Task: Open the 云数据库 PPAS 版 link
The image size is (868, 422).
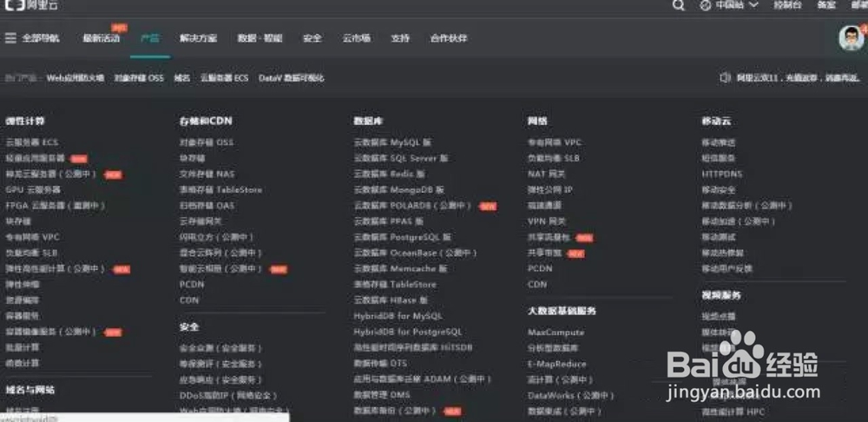Action: point(389,221)
